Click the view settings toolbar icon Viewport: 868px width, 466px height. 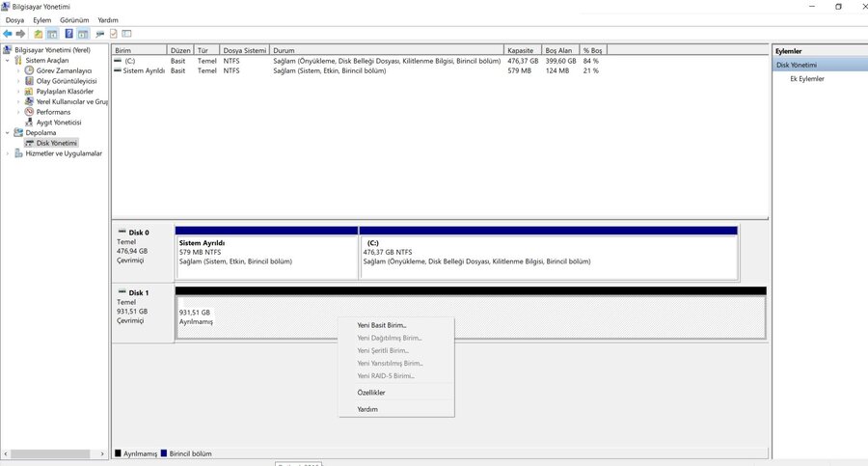click(126, 34)
